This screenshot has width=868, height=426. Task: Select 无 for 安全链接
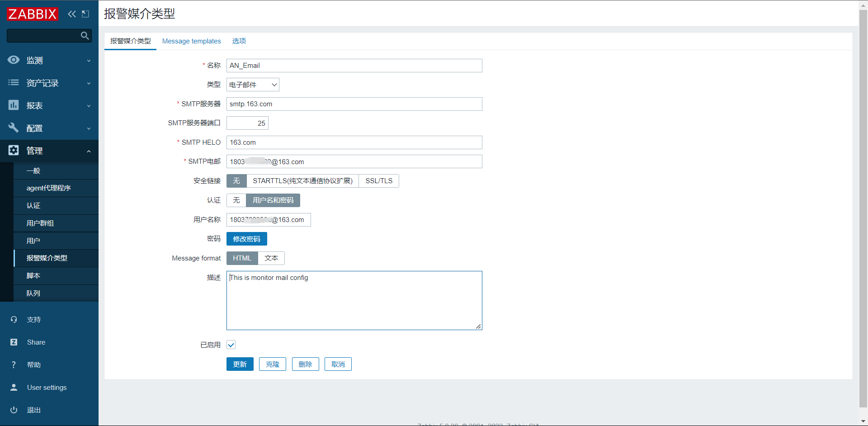[236, 181]
